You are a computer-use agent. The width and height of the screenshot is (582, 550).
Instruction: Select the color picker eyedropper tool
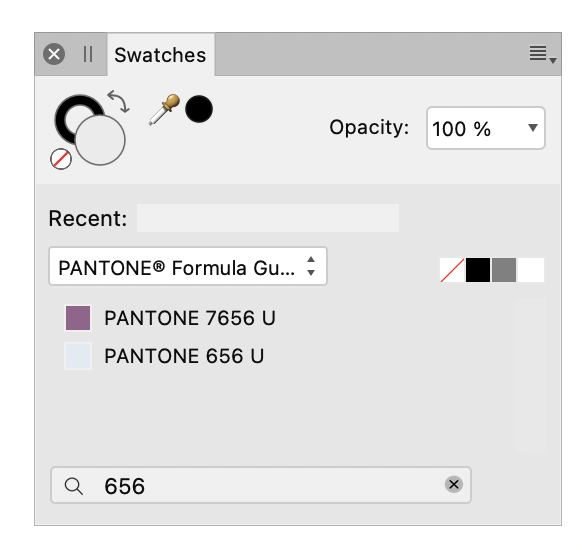pos(164,109)
